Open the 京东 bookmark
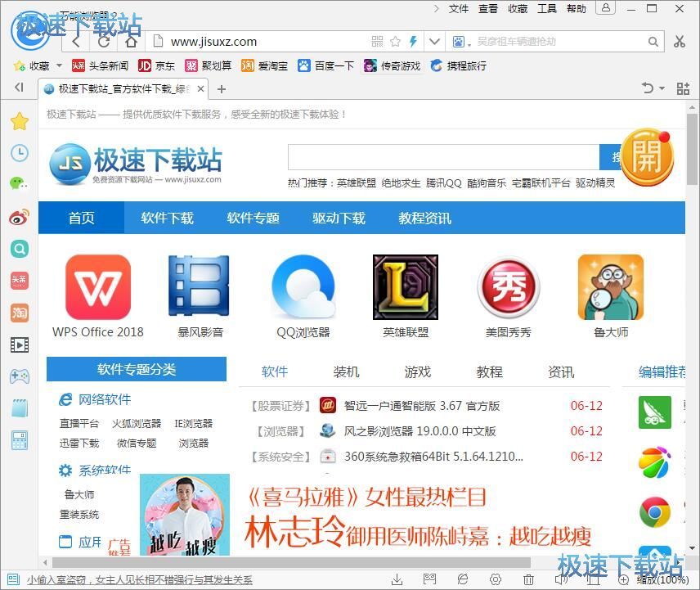This screenshot has width=700, height=590. click(x=156, y=65)
